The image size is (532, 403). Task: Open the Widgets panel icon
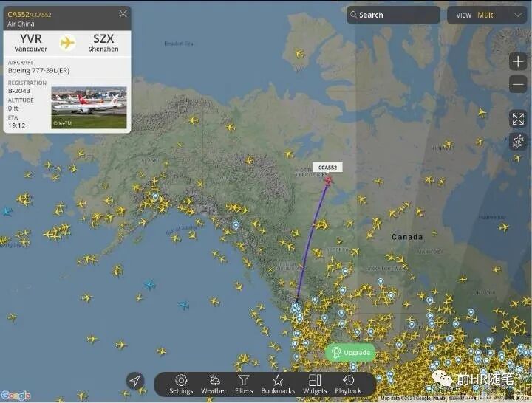(315, 380)
